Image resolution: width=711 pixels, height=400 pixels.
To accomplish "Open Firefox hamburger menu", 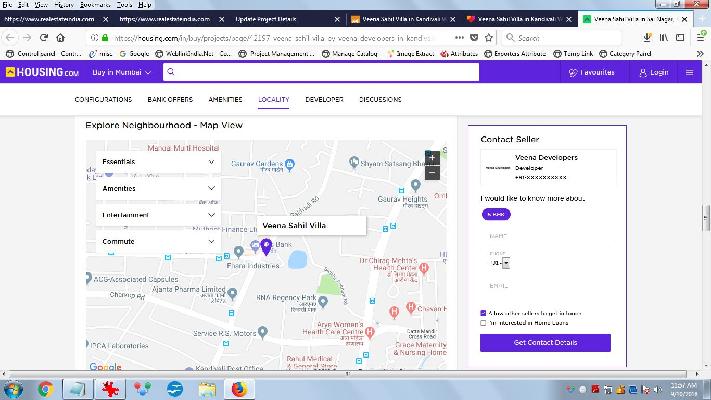I will [701, 37].
